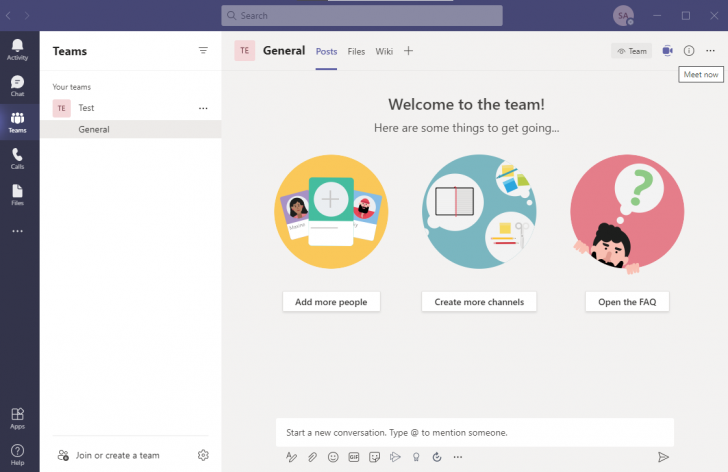This screenshot has width=728, height=472.
Task: Click the Team visibility button
Action: pos(631,51)
